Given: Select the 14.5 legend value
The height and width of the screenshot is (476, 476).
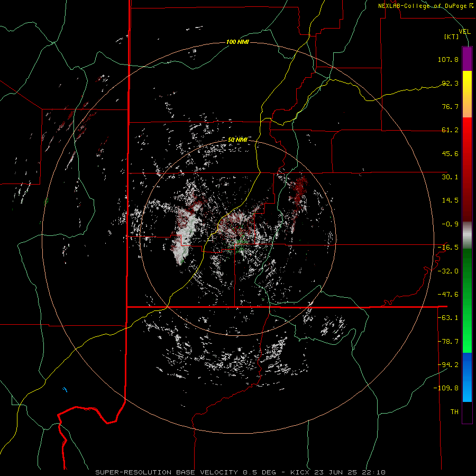Looking at the screenshot, I should (450, 200).
